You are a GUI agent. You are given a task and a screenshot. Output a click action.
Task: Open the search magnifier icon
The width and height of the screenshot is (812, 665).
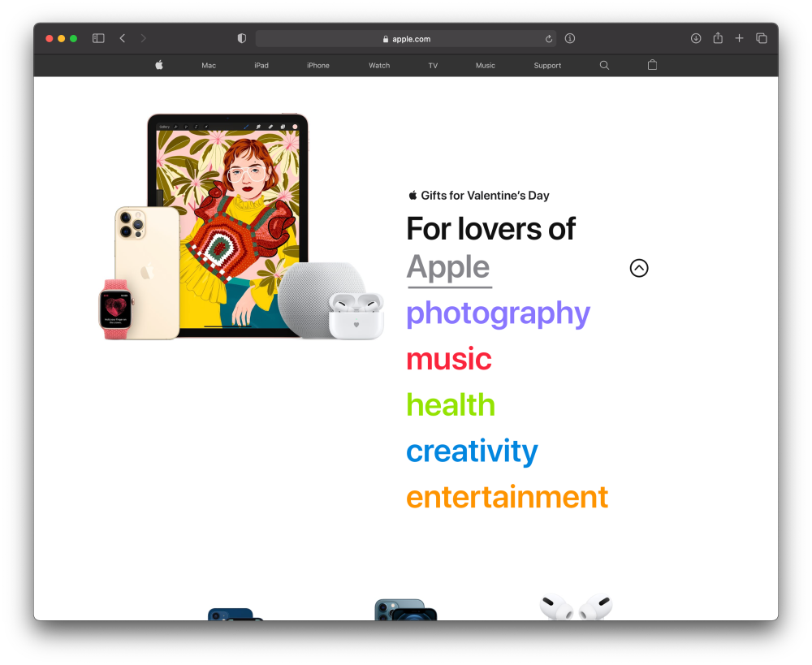pyautogui.click(x=604, y=65)
